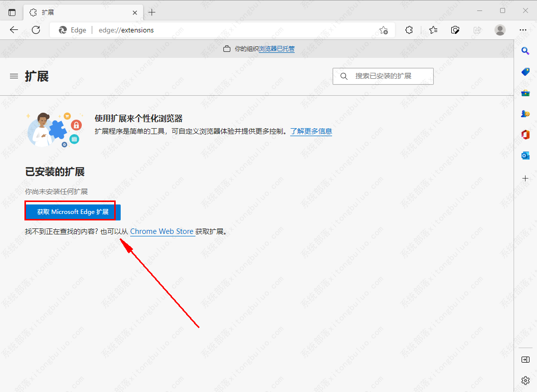
Task: Open the Favorites collection icon
Action: coord(433,30)
